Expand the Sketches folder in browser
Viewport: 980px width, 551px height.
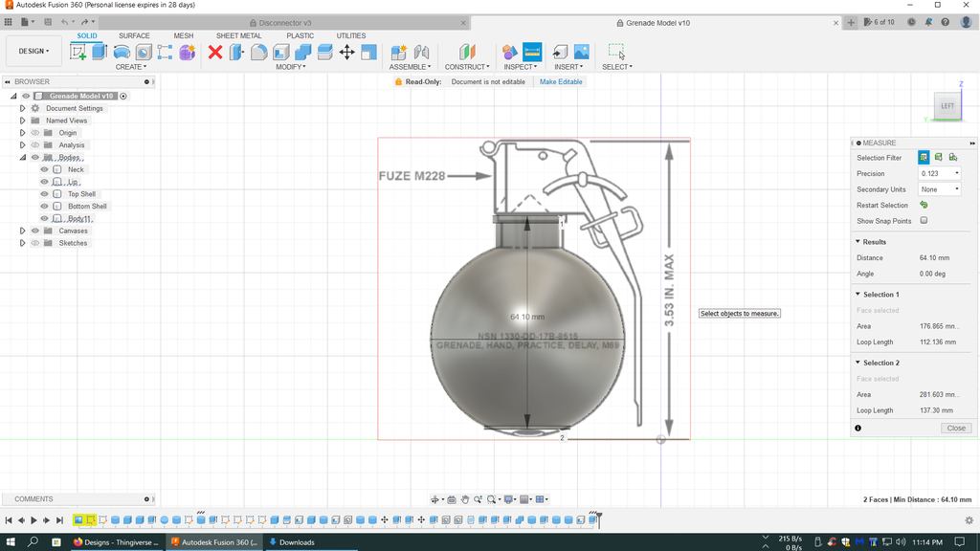click(22, 243)
